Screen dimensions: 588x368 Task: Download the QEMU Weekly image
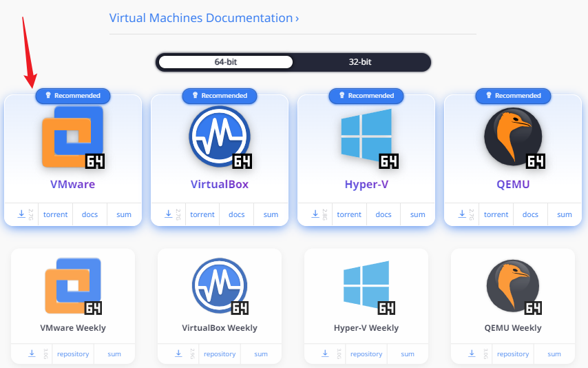pyautogui.click(x=472, y=354)
